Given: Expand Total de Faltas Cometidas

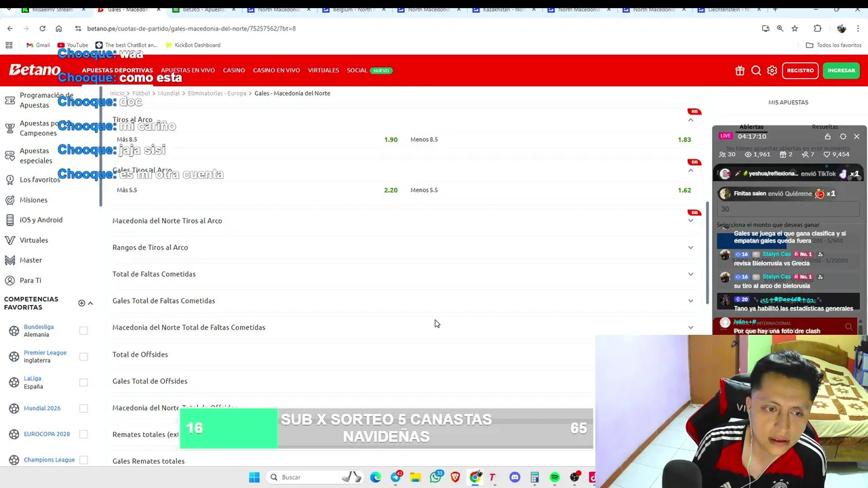Looking at the screenshot, I should (690, 274).
